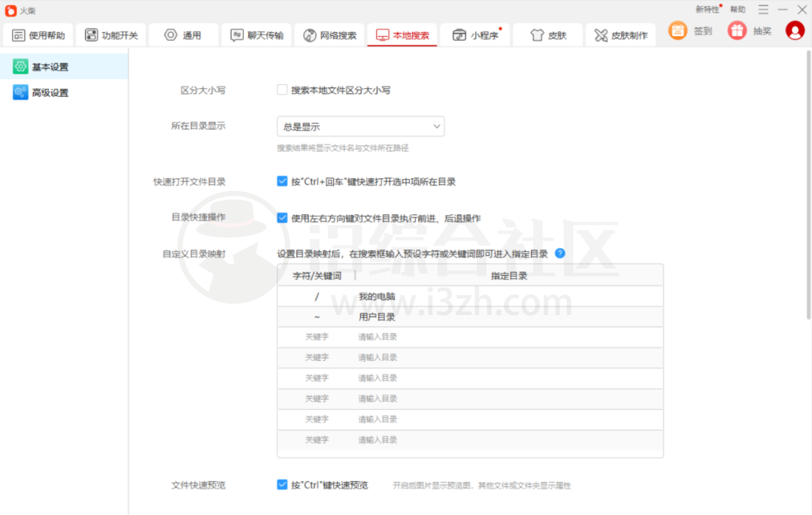
Task: Click the last 请输入目录 field
Action: coord(377,440)
